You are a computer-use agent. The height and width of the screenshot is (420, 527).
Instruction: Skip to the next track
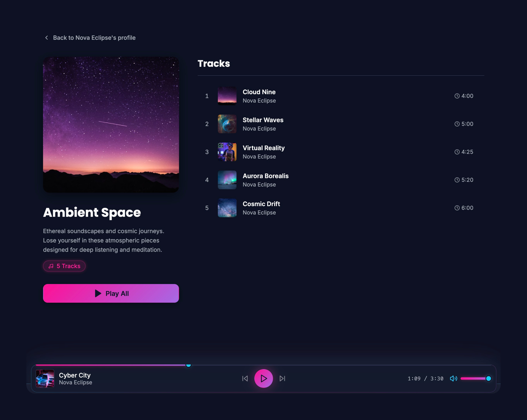pyautogui.click(x=283, y=378)
